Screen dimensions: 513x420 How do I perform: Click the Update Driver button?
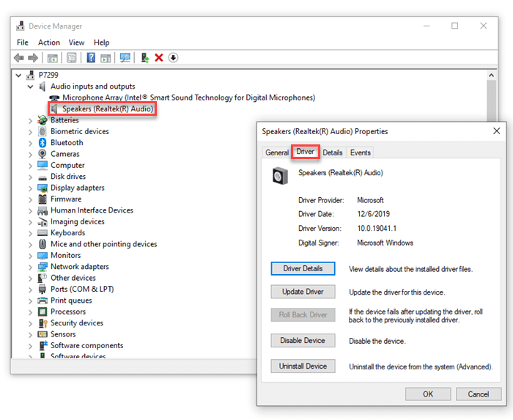click(303, 292)
